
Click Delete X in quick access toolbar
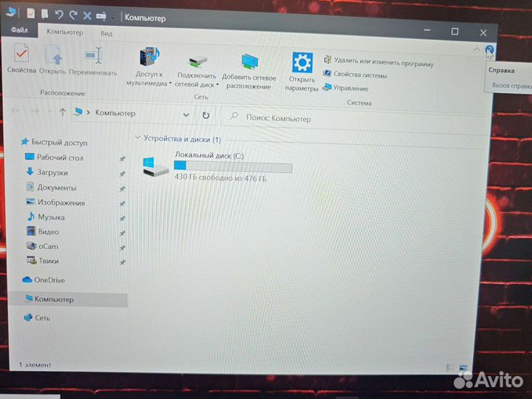pyautogui.click(x=87, y=16)
